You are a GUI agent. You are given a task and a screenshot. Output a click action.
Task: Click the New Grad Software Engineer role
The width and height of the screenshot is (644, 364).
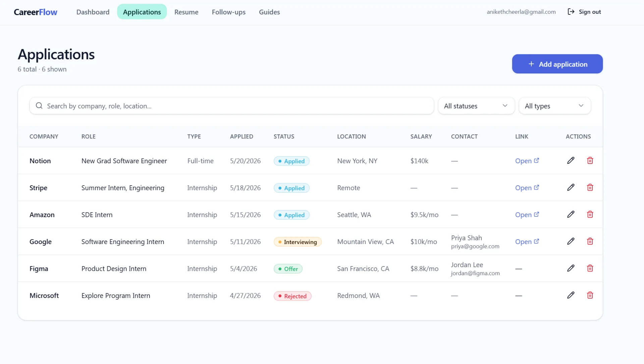coord(124,161)
